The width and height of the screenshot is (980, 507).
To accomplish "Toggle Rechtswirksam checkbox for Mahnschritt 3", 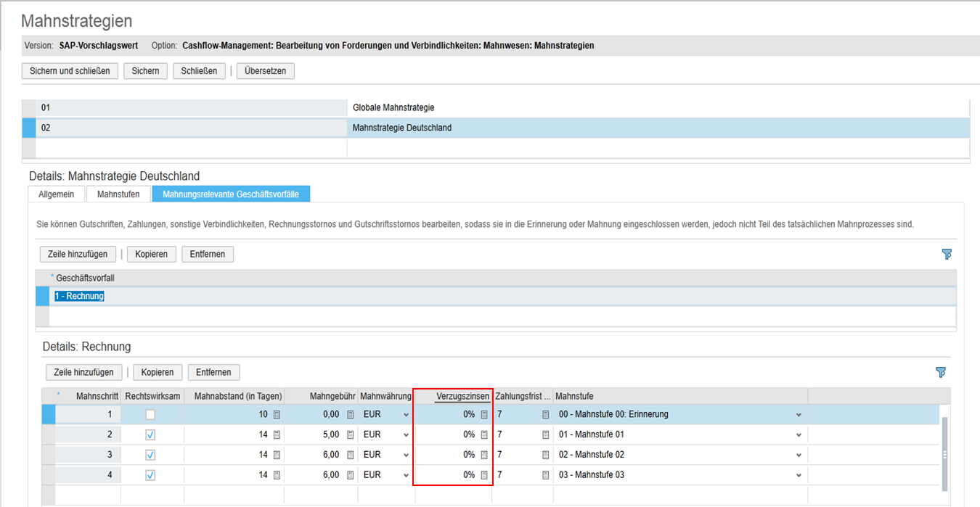I will 150,456.
